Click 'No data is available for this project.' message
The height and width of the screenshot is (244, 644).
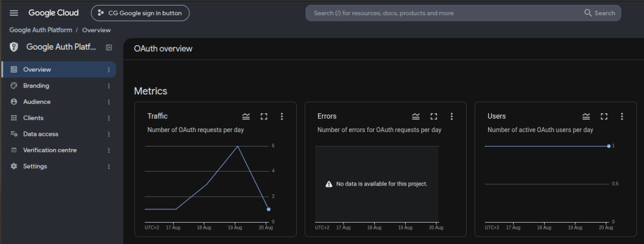coord(382,184)
